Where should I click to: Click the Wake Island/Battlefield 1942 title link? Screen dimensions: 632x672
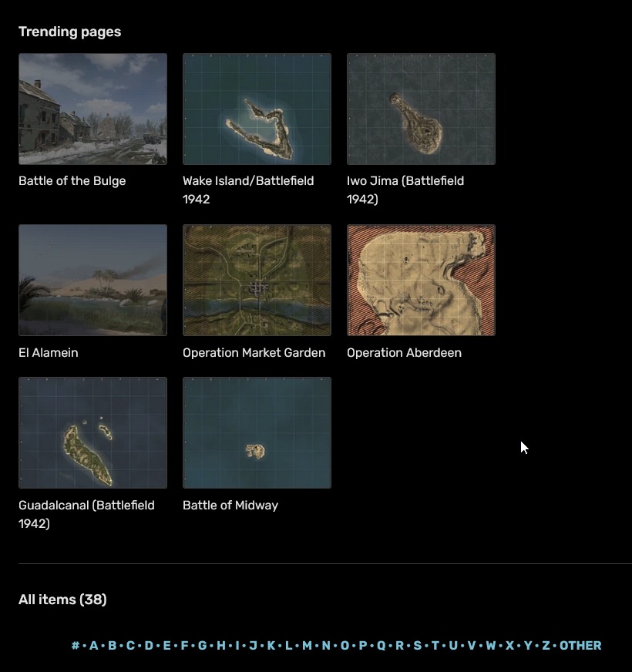pyautogui.click(x=248, y=190)
